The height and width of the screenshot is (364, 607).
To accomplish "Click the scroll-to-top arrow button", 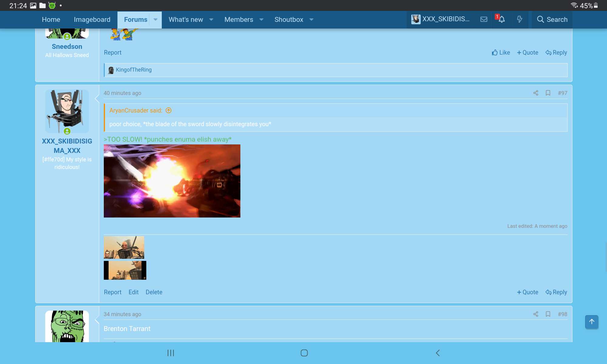I will 592,322.
